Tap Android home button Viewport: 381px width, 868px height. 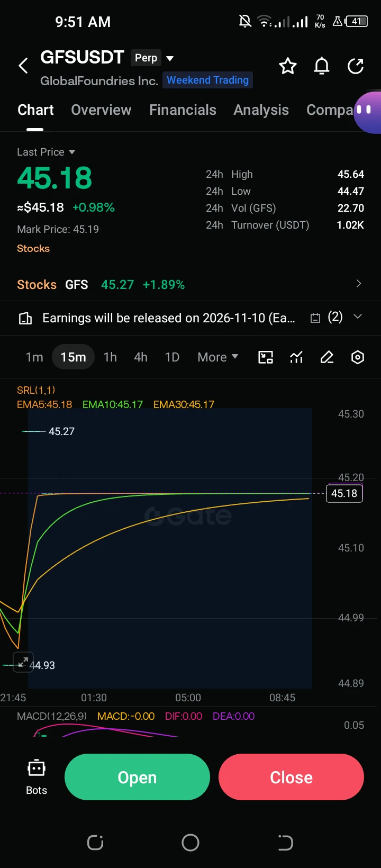pyautogui.click(x=190, y=842)
